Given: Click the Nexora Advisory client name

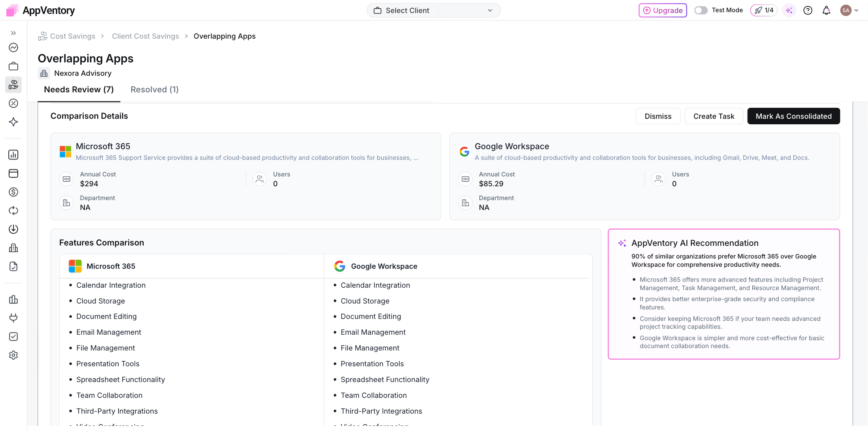Looking at the screenshot, I should [x=83, y=73].
